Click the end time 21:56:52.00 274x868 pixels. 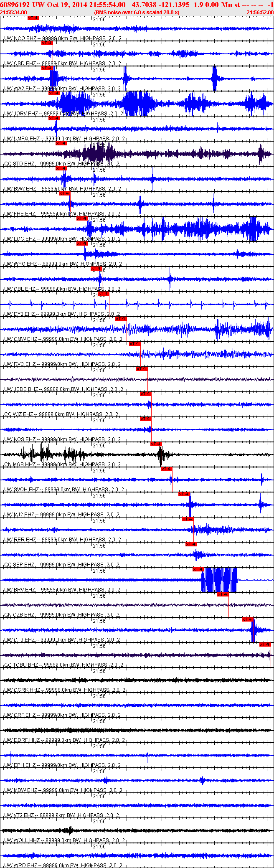260,13
